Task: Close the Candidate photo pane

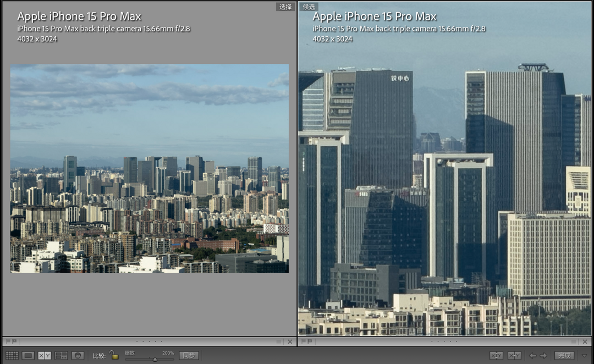Action: [586, 341]
